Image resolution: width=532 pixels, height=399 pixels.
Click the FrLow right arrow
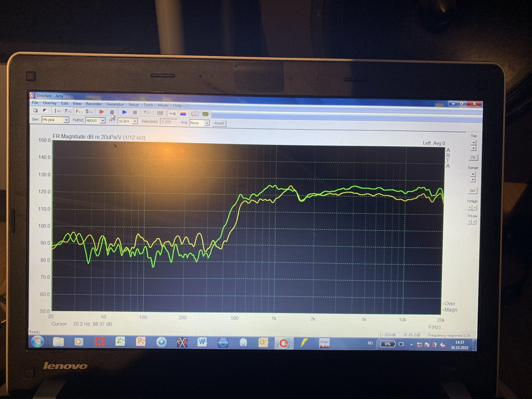474,222
